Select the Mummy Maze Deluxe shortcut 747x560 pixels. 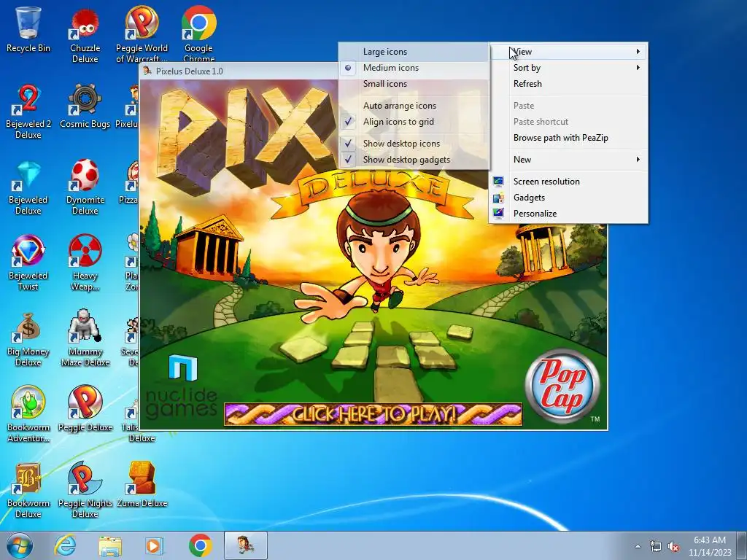point(85,338)
